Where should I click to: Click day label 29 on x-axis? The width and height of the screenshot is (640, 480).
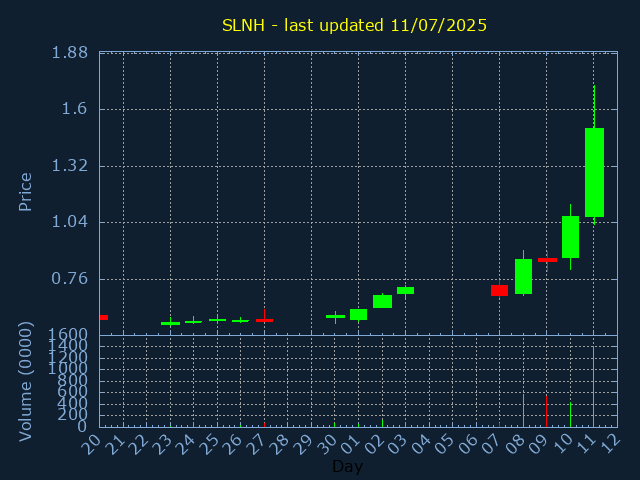pos(302,444)
